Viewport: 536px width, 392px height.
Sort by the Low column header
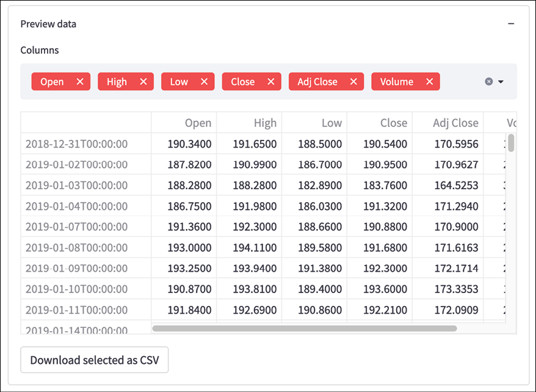[314, 123]
